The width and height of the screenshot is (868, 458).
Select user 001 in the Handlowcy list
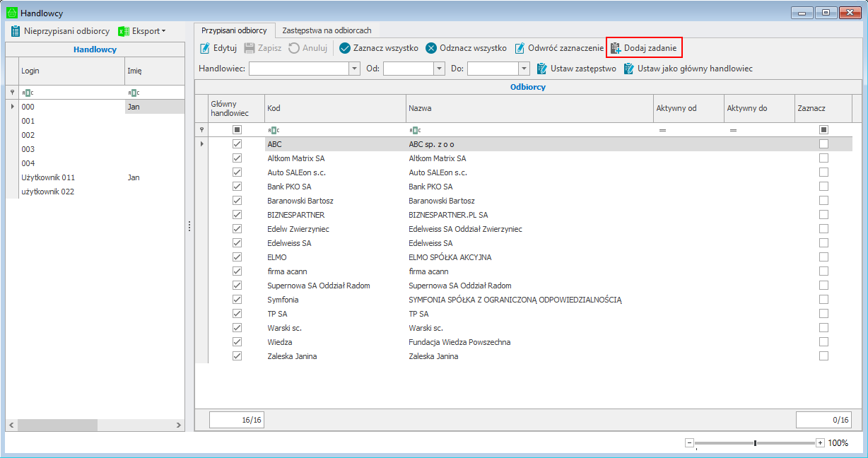pyautogui.click(x=28, y=121)
